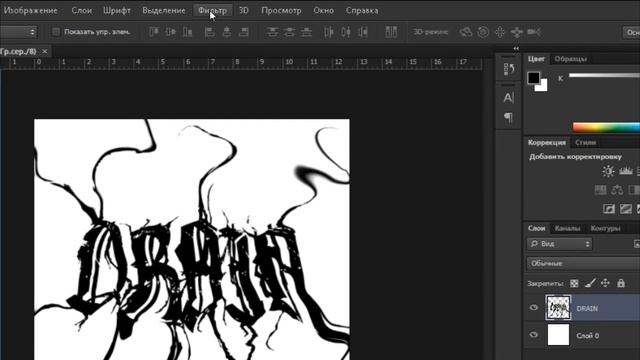The image size is (640, 360).
Task: Click the align right edges icon
Action: [244, 32]
